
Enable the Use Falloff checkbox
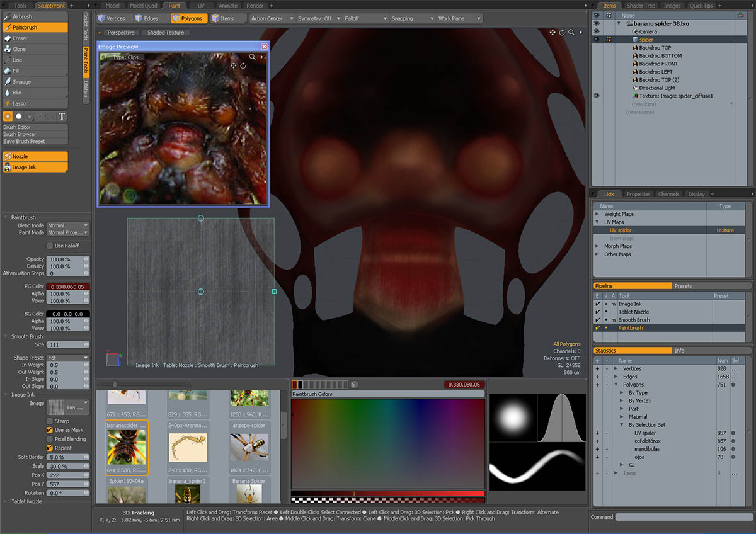[x=50, y=246]
